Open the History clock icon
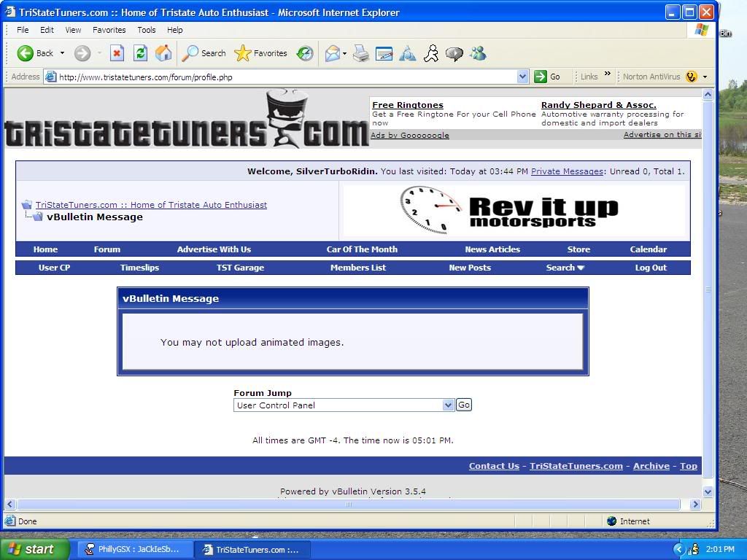The width and height of the screenshot is (747, 560). point(305,53)
